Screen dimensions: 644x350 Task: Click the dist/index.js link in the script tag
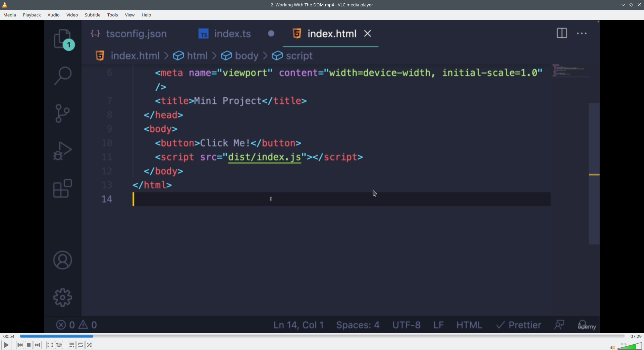265,157
